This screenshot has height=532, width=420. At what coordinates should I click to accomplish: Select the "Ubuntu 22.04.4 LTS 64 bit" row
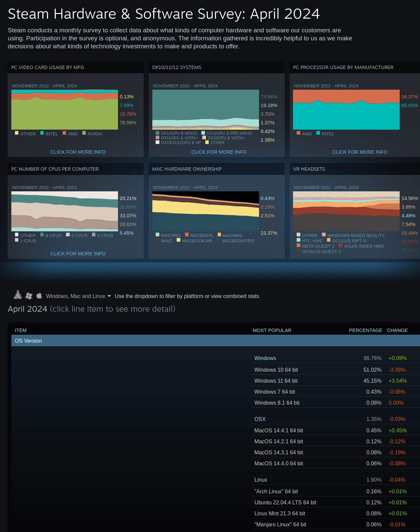(x=335, y=502)
